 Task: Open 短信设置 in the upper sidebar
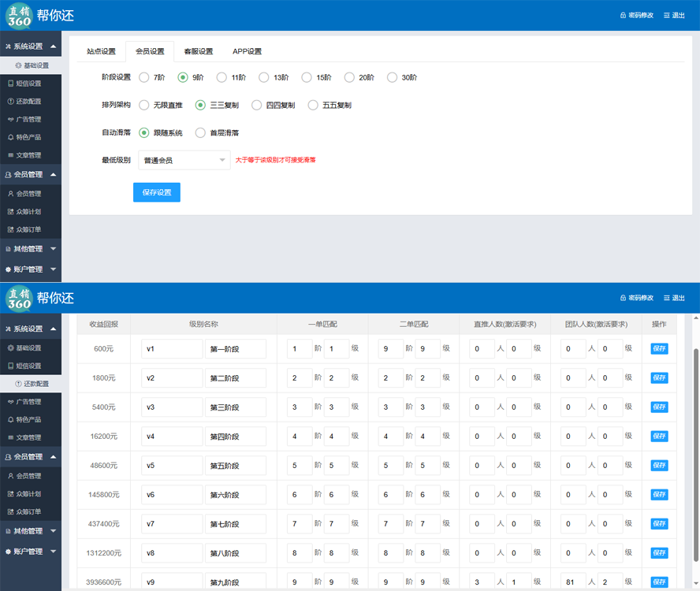28,84
